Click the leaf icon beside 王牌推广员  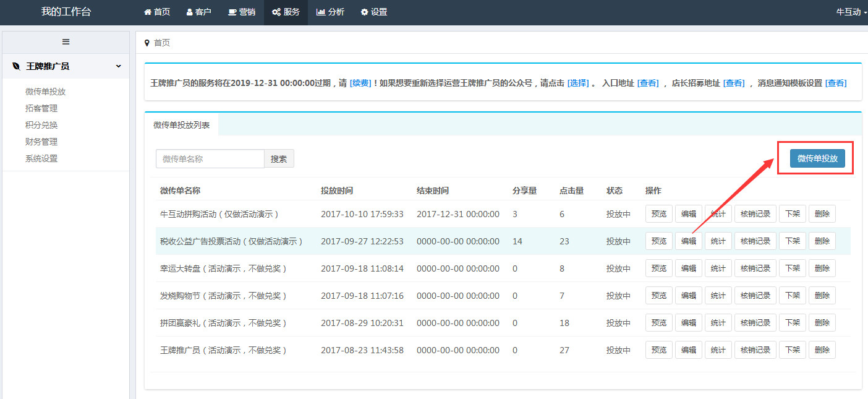pyautogui.click(x=17, y=66)
